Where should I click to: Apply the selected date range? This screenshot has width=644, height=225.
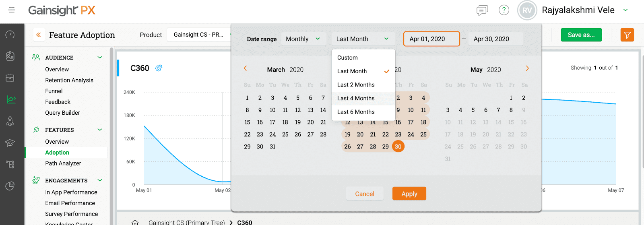tap(409, 194)
